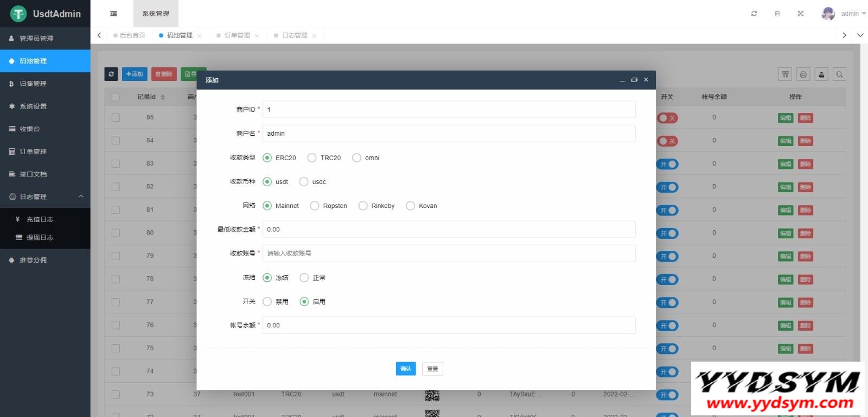
Task: Select the ERC20 payment type radio
Action: (267, 158)
